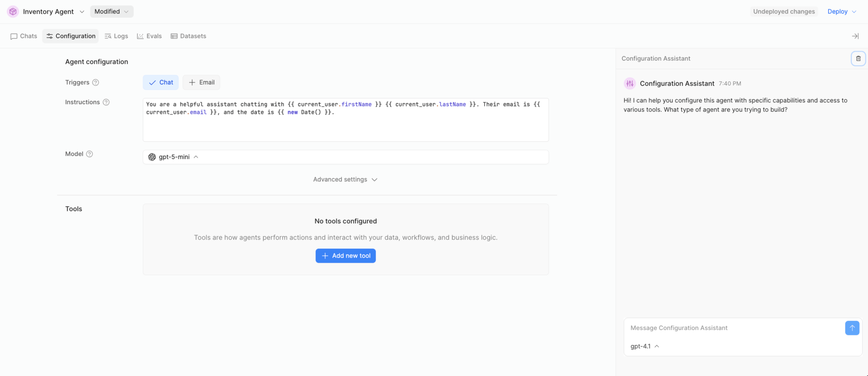Click the Inventory Agent cube icon
This screenshot has width=868, height=376.
(x=13, y=12)
